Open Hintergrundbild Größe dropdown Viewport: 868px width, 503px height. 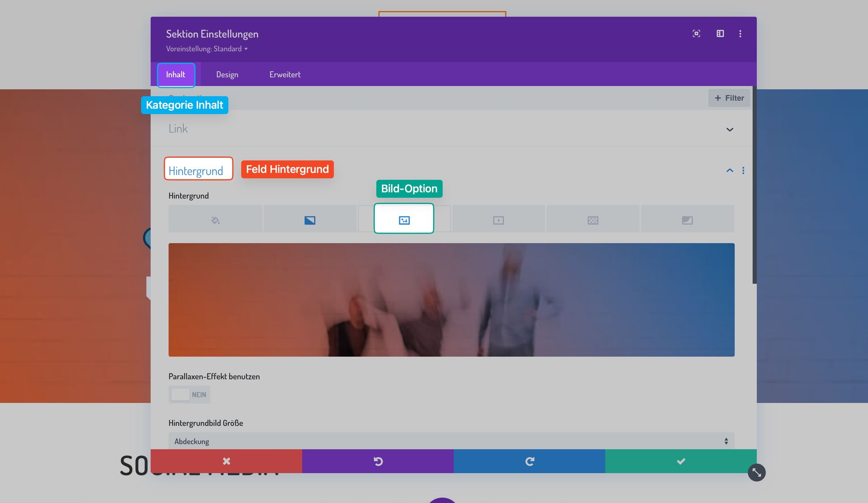pyautogui.click(x=451, y=441)
